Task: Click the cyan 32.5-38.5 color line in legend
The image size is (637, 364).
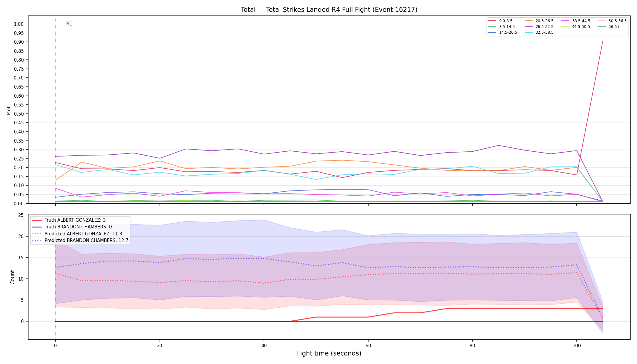Action: tap(529, 32)
